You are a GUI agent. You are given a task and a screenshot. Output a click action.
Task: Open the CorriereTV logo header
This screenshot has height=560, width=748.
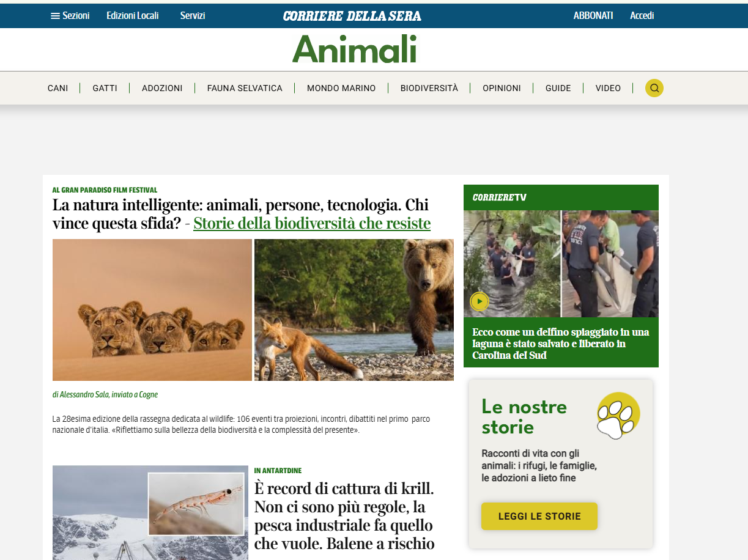pyautogui.click(x=500, y=197)
